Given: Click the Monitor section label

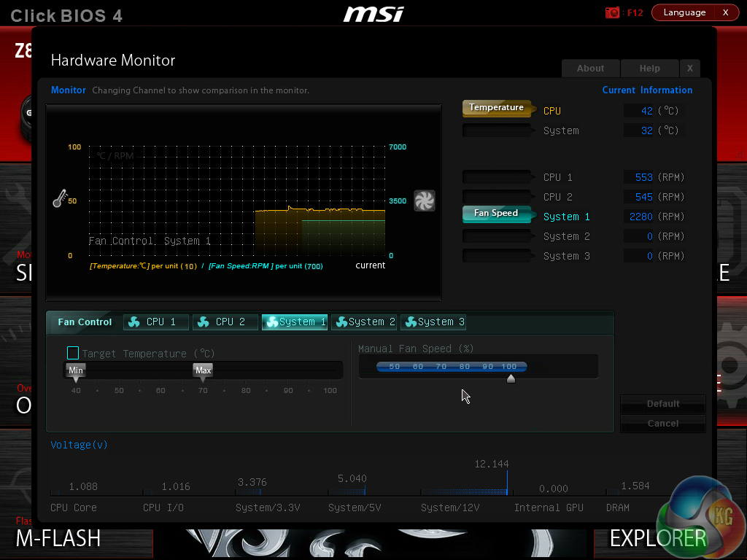Looking at the screenshot, I should click(69, 90).
